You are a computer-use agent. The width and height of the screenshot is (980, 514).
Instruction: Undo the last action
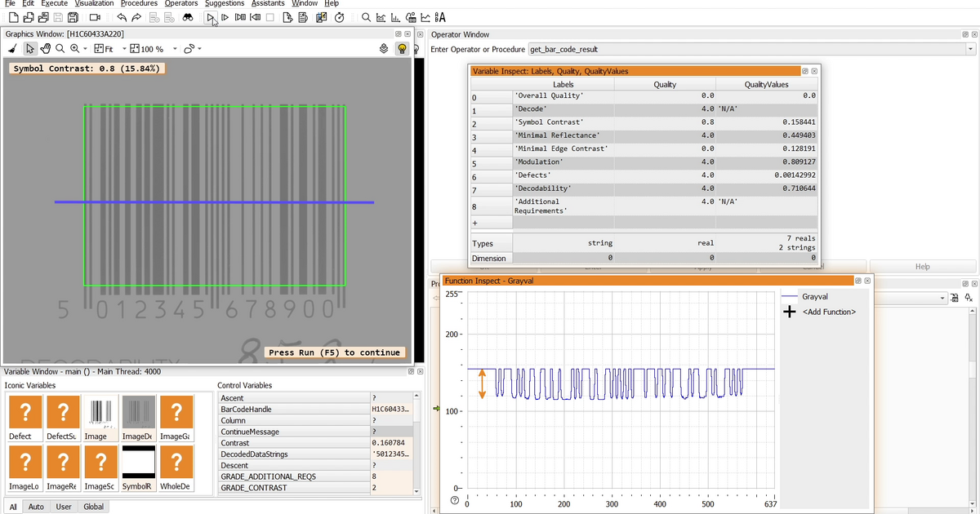point(122,17)
